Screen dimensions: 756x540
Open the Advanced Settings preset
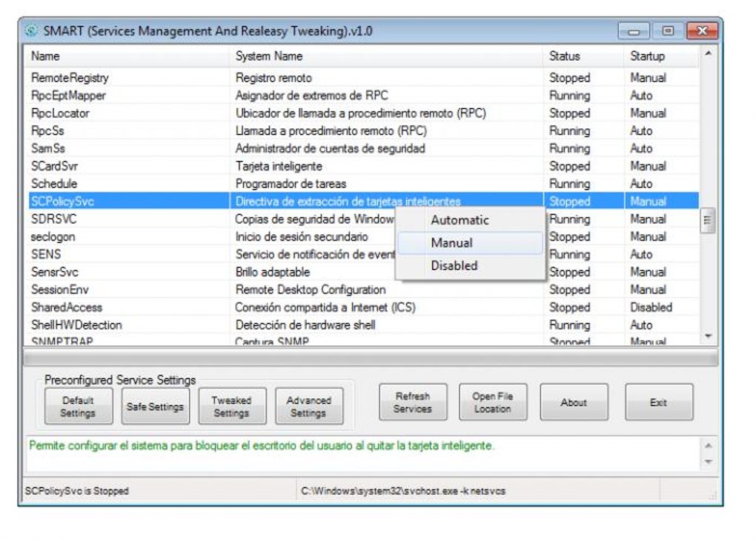click(309, 404)
